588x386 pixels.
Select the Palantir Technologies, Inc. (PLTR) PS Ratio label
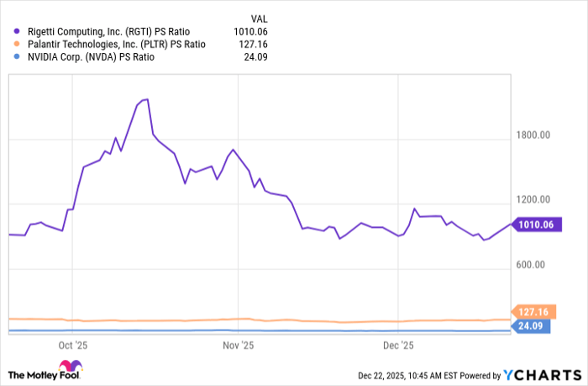117,45
